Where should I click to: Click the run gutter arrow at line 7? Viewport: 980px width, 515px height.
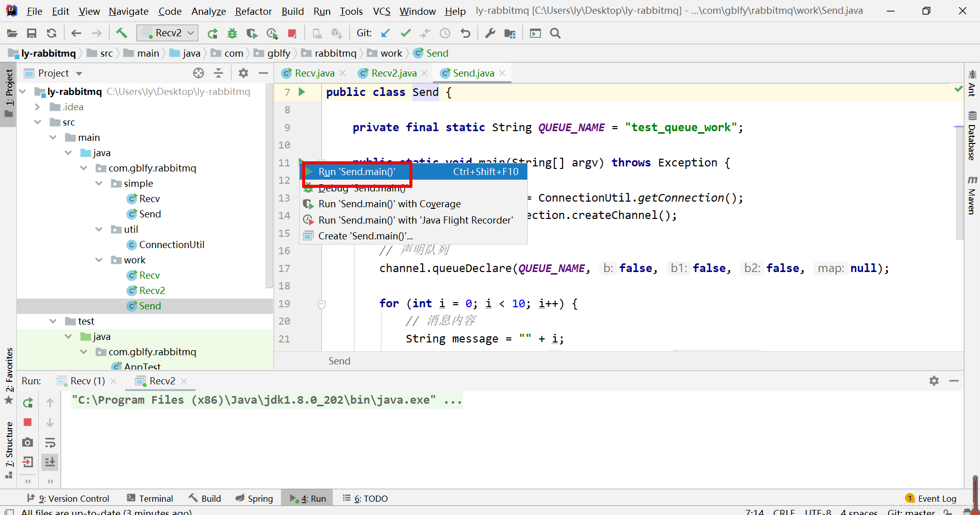[302, 92]
